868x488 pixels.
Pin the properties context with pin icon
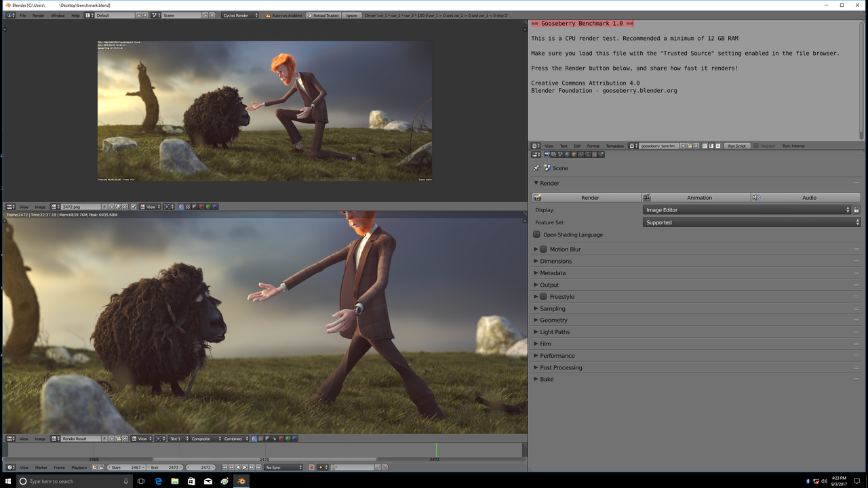(x=536, y=168)
